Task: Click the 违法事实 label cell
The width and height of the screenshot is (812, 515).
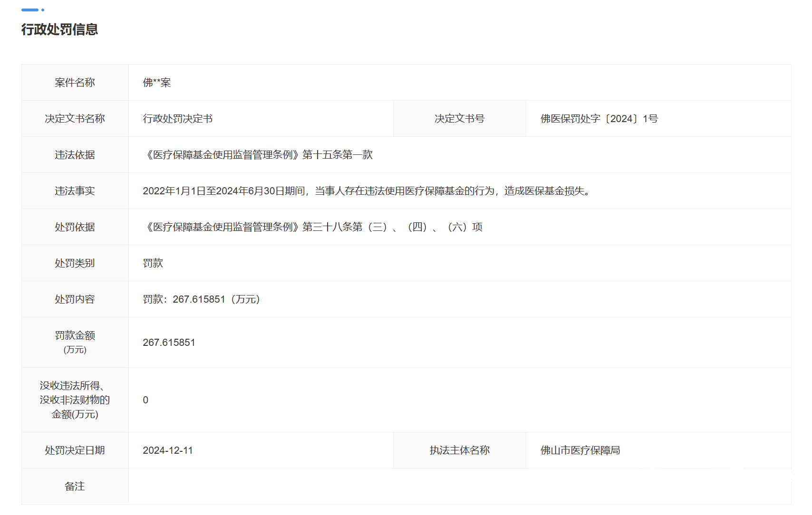Action: coord(74,191)
